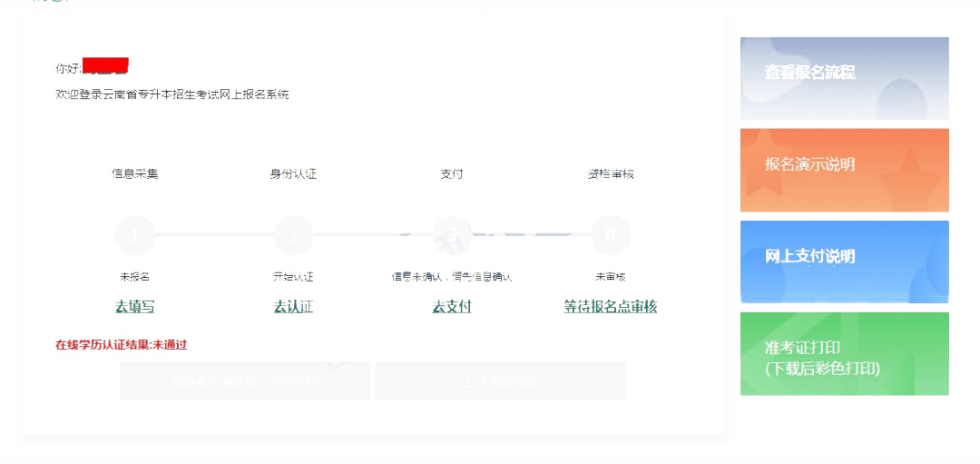Click the 信息未确认，请先信息确认 status text
The width and height of the screenshot is (980, 464).
point(452,277)
